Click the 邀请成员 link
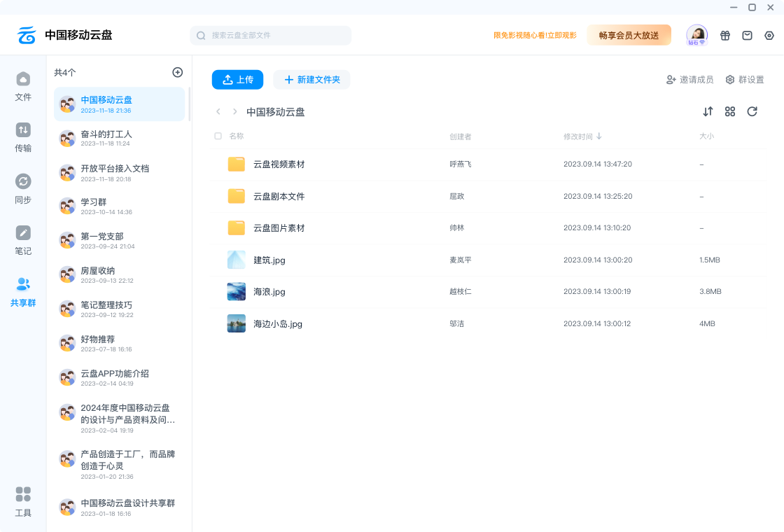The image size is (784, 532). (x=689, y=80)
